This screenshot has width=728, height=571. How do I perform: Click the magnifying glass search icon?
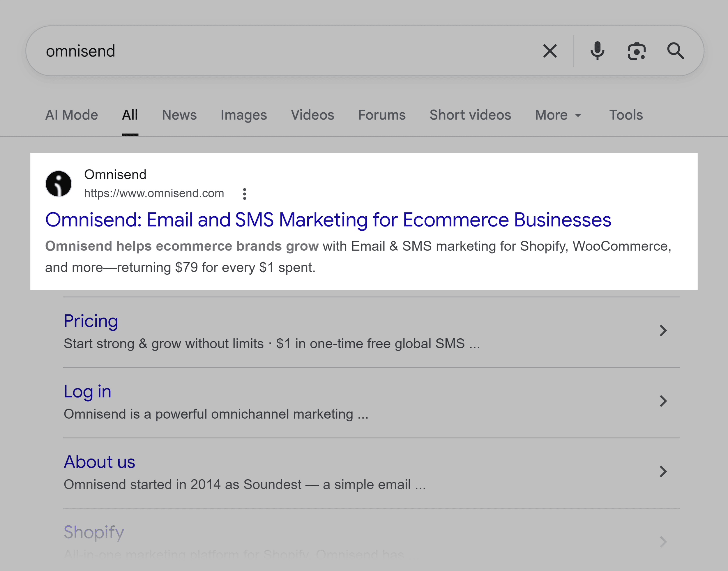tap(676, 51)
